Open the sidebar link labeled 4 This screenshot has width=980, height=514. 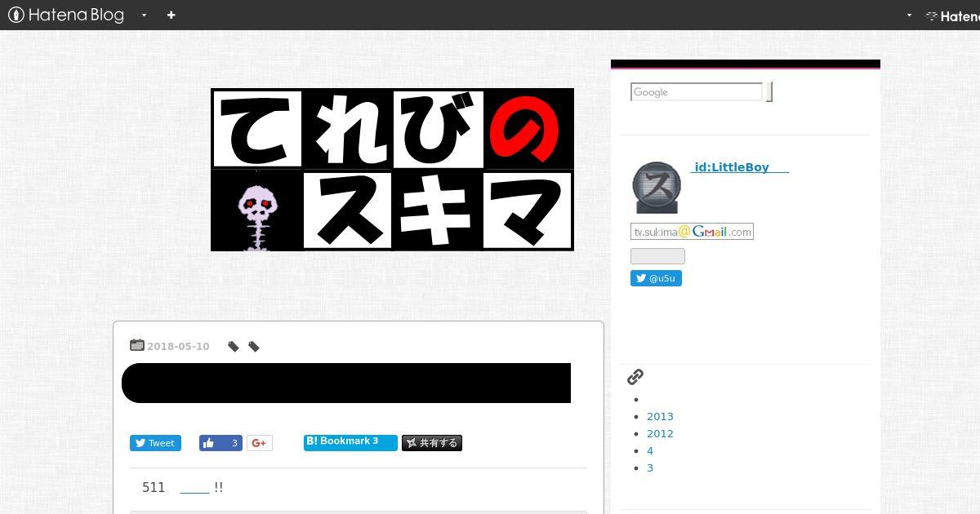coord(650,450)
